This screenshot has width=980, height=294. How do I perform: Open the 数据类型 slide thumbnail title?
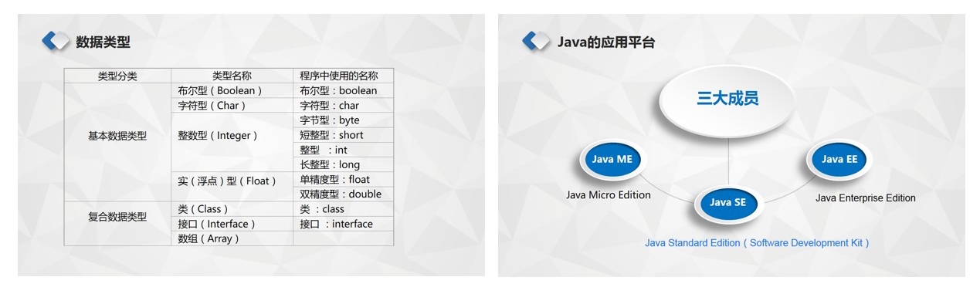click(103, 42)
